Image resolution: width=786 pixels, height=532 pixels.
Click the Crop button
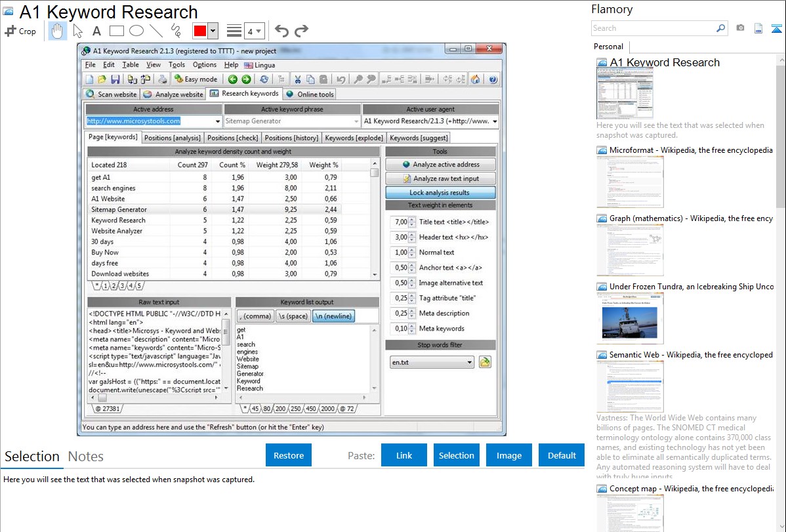20,31
